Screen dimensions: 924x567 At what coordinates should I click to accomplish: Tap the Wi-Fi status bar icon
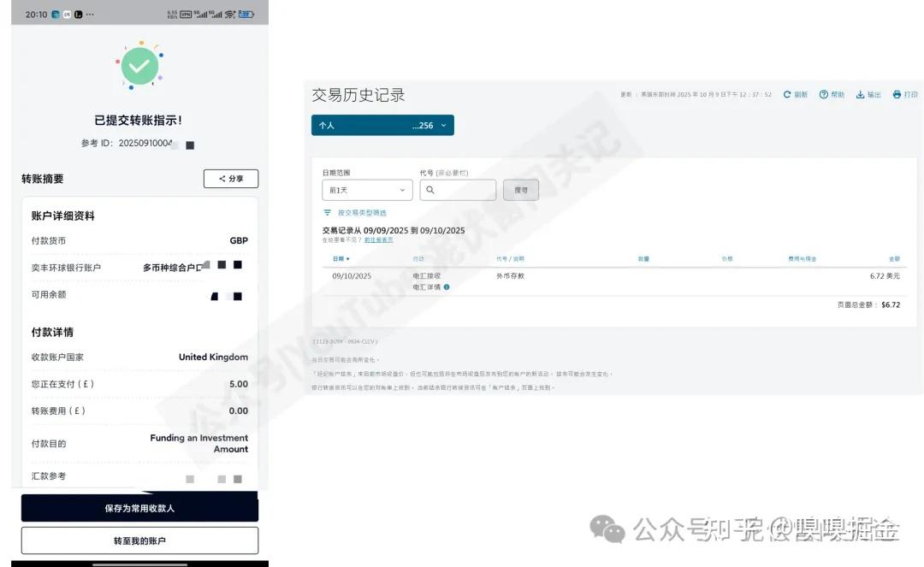(x=230, y=15)
